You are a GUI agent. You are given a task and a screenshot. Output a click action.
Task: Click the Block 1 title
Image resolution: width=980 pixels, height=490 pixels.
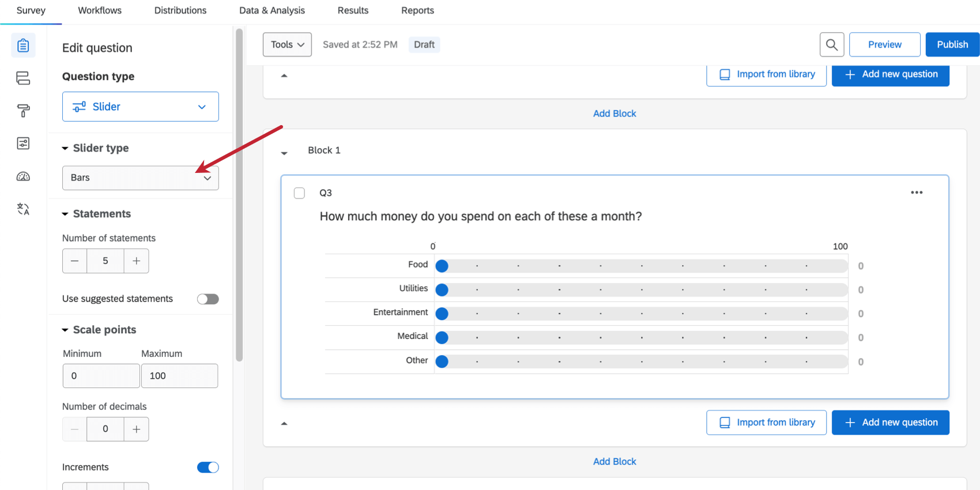[x=324, y=150]
